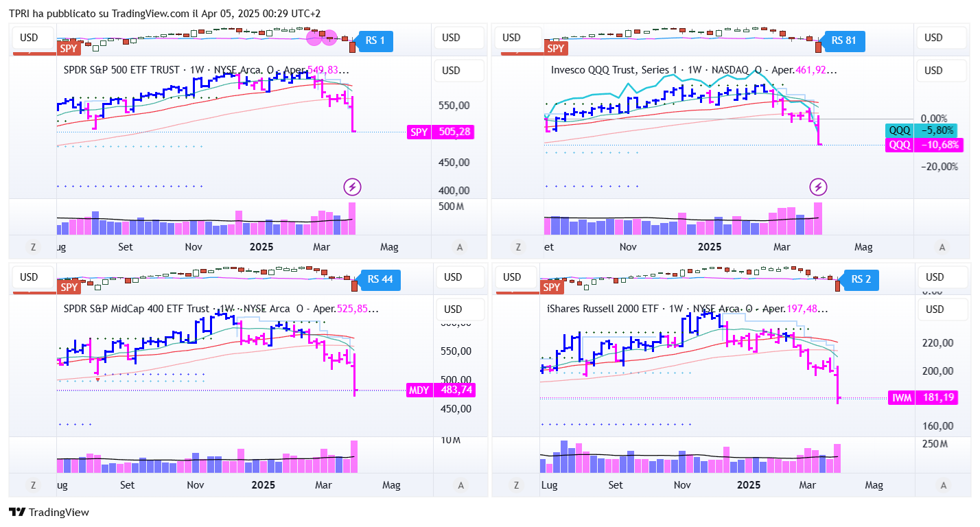980x527 pixels.
Task: Select the blue RS 1 label
Action: (x=375, y=40)
